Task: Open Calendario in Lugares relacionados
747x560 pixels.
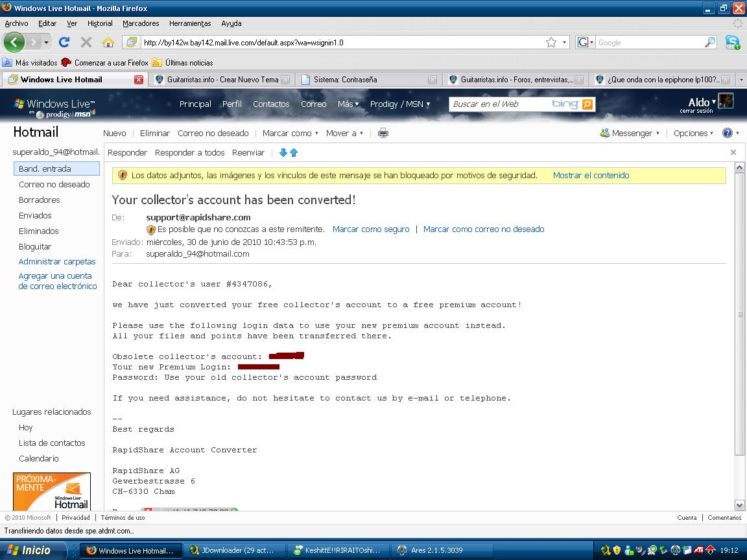Action: (39, 459)
